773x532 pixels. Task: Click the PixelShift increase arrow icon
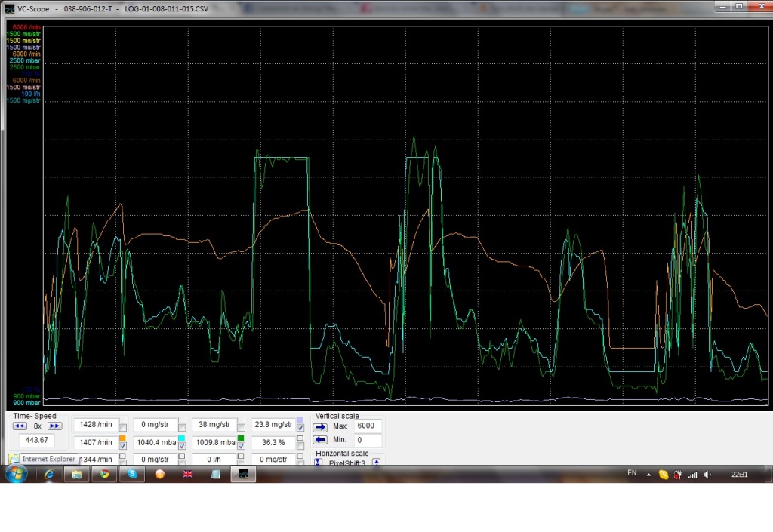pos(376,462)
